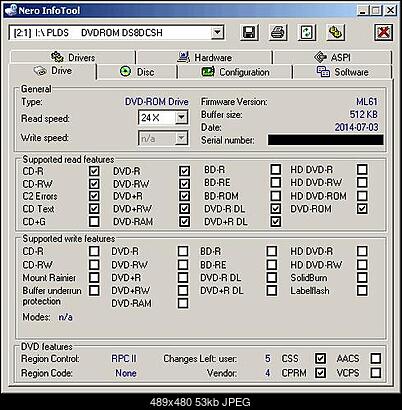
Task: Click Region Code value None
Action: (126, 373)
